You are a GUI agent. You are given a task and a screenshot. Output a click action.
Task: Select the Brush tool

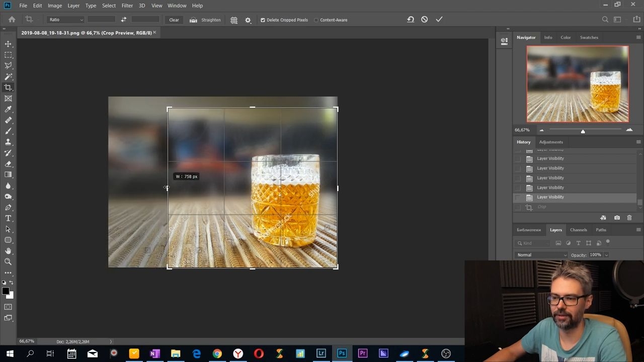click(8, 131)
